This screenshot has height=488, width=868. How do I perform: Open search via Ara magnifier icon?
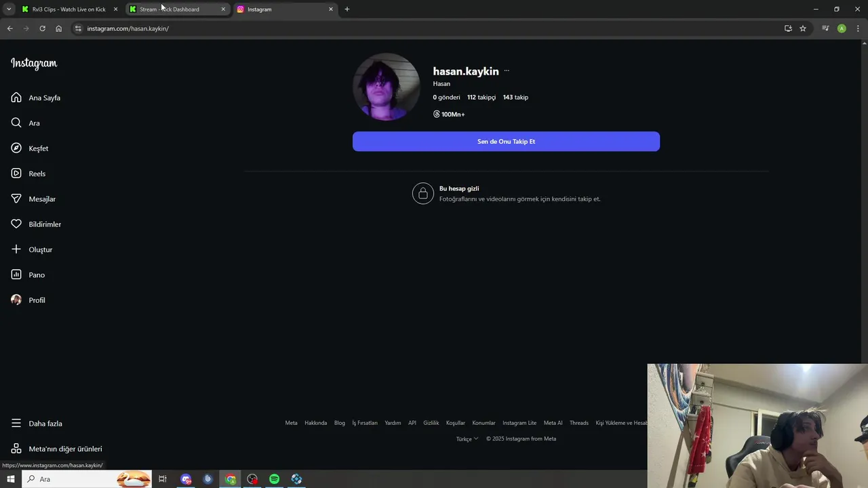coord(16,123)
